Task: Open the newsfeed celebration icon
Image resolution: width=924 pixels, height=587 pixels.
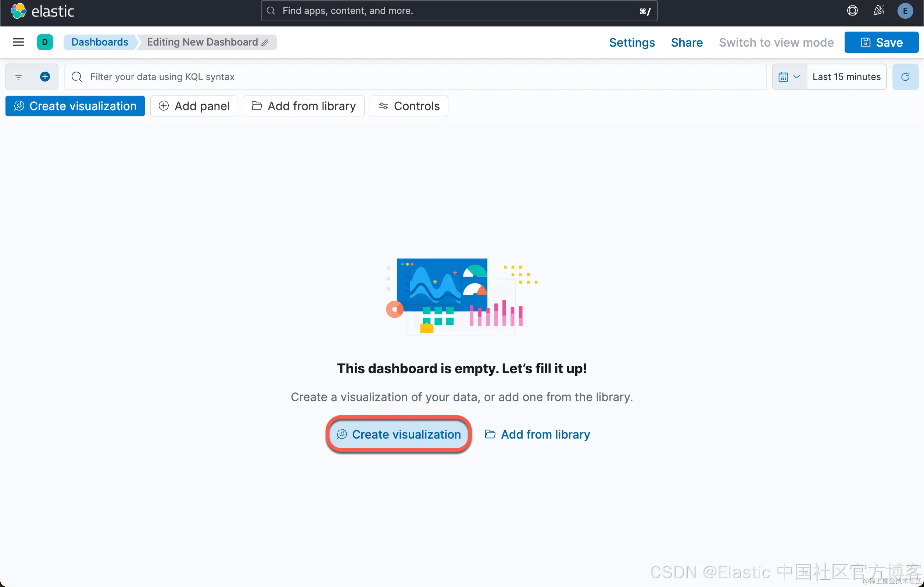Action: (x=879, y=11)
